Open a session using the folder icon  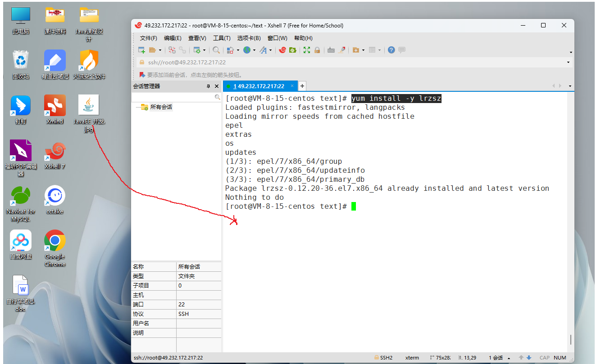click(152, 50)
